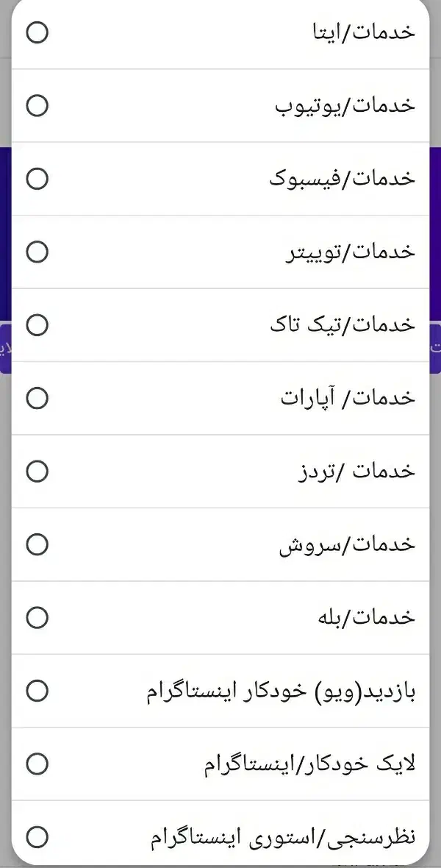Select the radio button for خدمات/ایتا

[x=37, y=32]
